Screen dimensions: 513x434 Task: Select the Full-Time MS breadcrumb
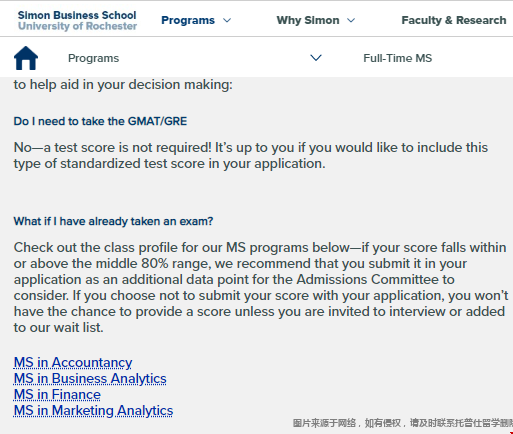(398, 58)
